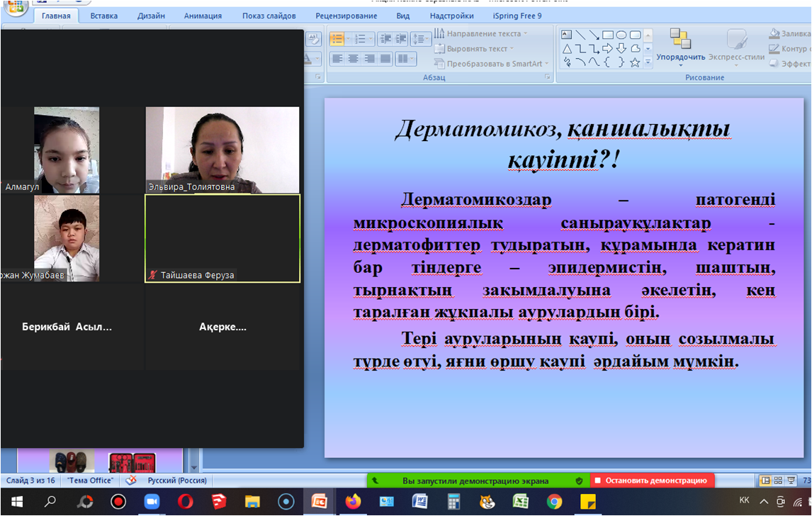
Task: Switch to slide sorter view icon
Action: (778, 481)
